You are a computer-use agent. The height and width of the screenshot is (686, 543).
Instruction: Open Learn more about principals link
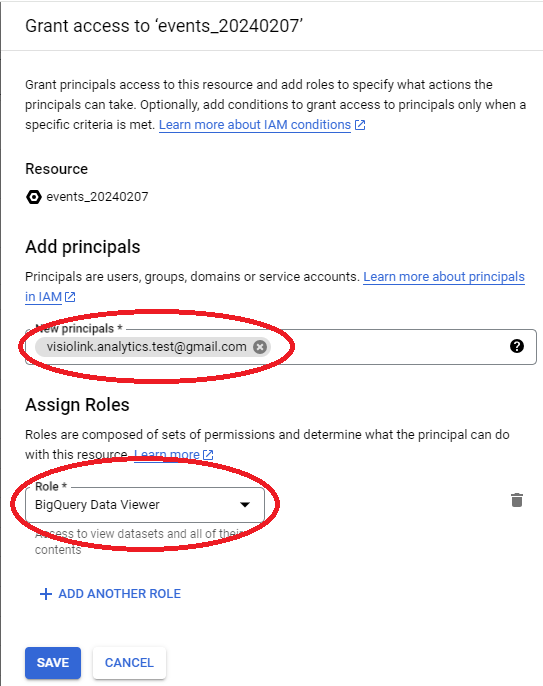click(444, 277)
